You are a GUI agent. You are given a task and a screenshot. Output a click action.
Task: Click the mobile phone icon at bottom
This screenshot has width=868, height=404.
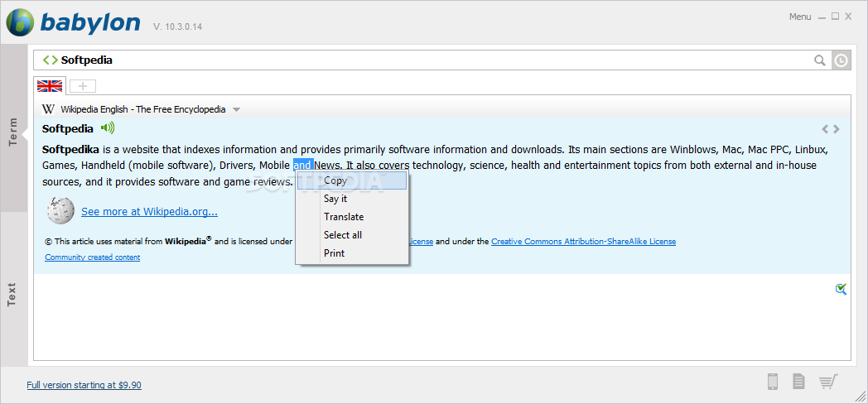(773, 382)
